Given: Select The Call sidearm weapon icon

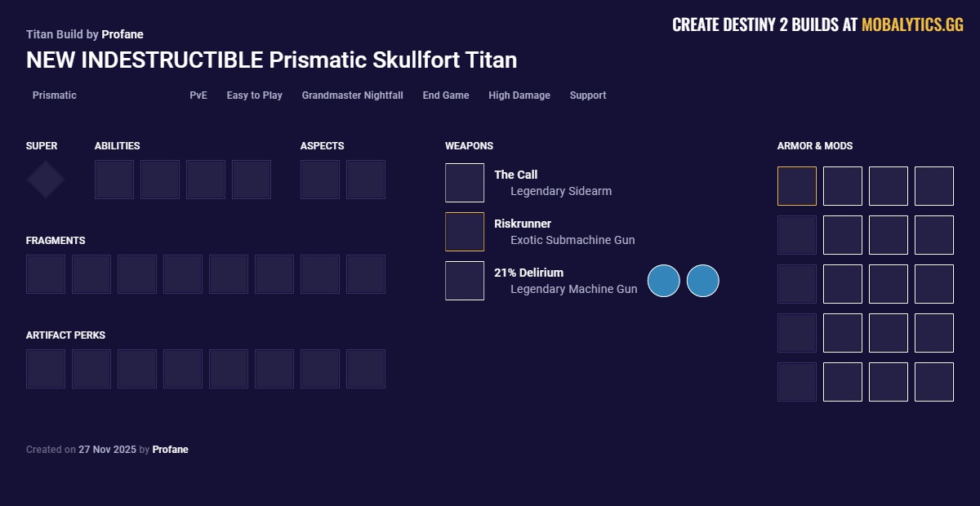Looking at the screenshot, I should [x=465, y=182].
